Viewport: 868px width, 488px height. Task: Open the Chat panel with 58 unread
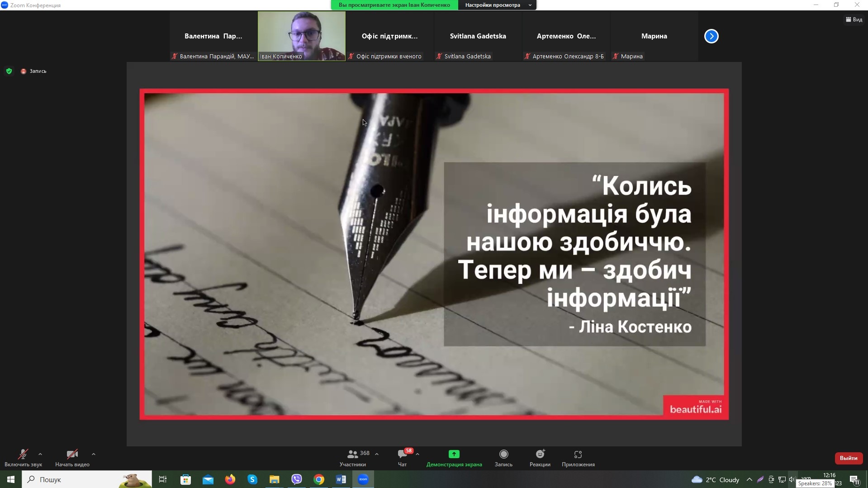(402, 454)
